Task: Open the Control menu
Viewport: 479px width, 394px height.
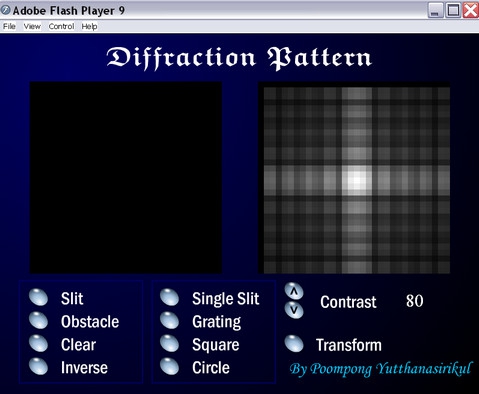Action: coord(61,26)
